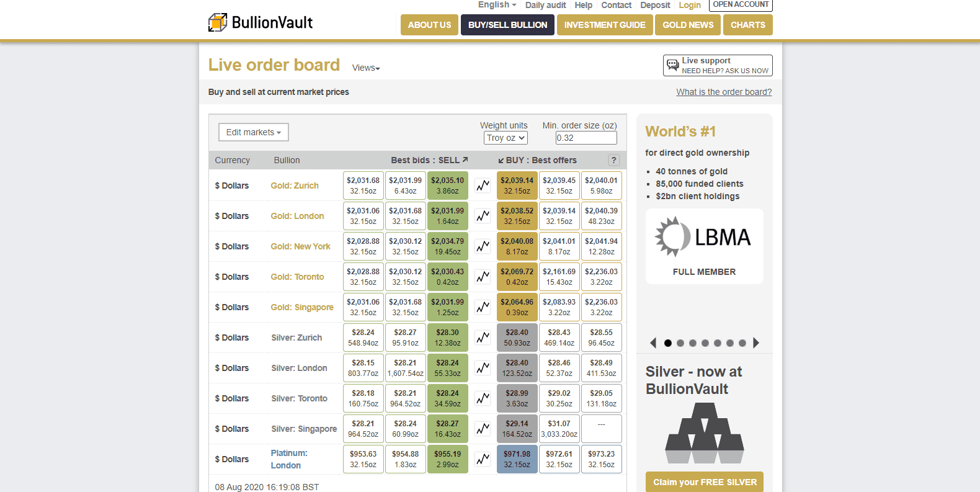The width and height of the screenshot is (980, 492).
Task: Open the CHARTS menu
Action: click(x=747, y=25)
